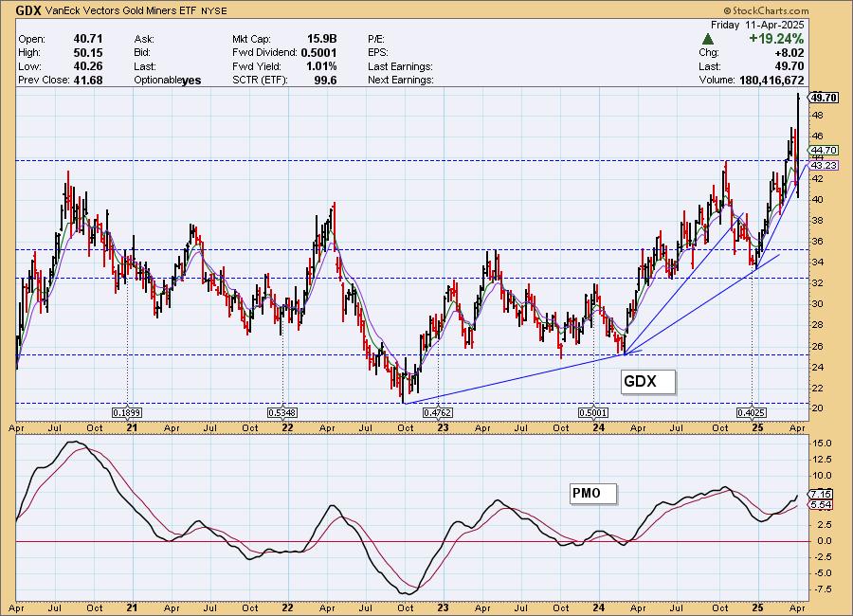This screenshot has width=853, height=616.
Task: Click the Optionable value yes
Action: pyautogui.click(x=191, y=81)
